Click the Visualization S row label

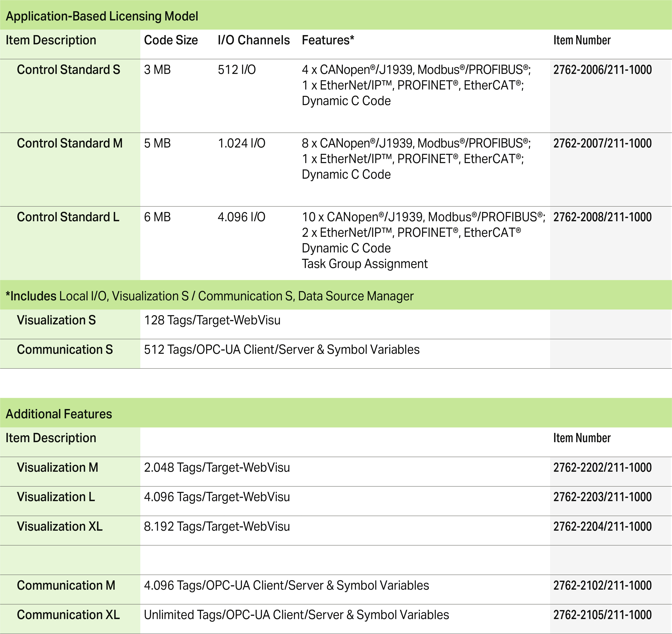coord(56,320)
